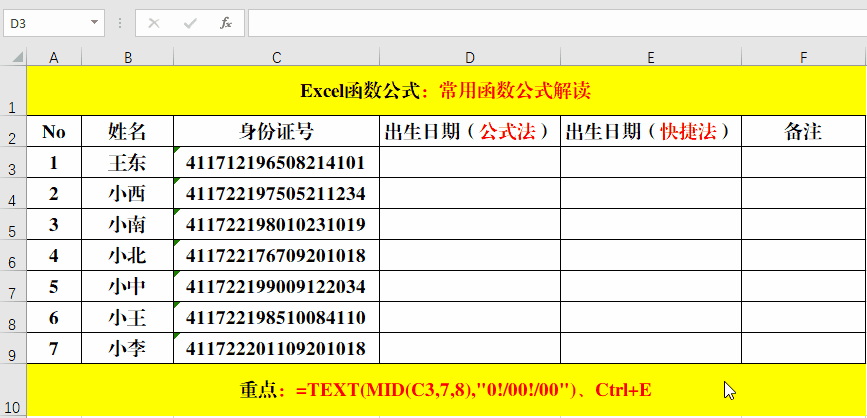
Task: Click the Select All corner triangle
Action: tap(18, 58)
